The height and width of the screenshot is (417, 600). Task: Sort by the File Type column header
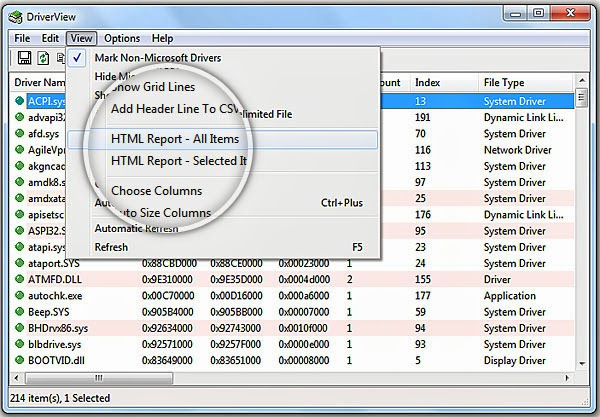pos(526,83)
